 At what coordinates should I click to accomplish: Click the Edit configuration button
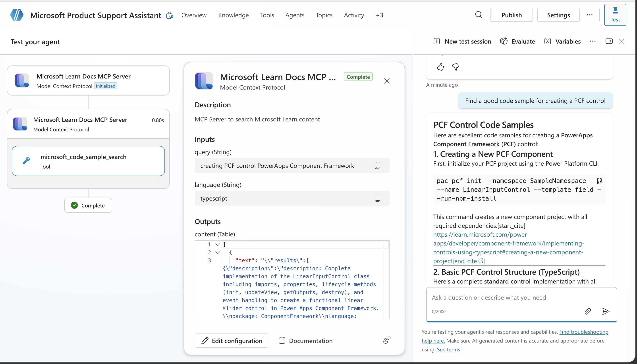[232, 341]
